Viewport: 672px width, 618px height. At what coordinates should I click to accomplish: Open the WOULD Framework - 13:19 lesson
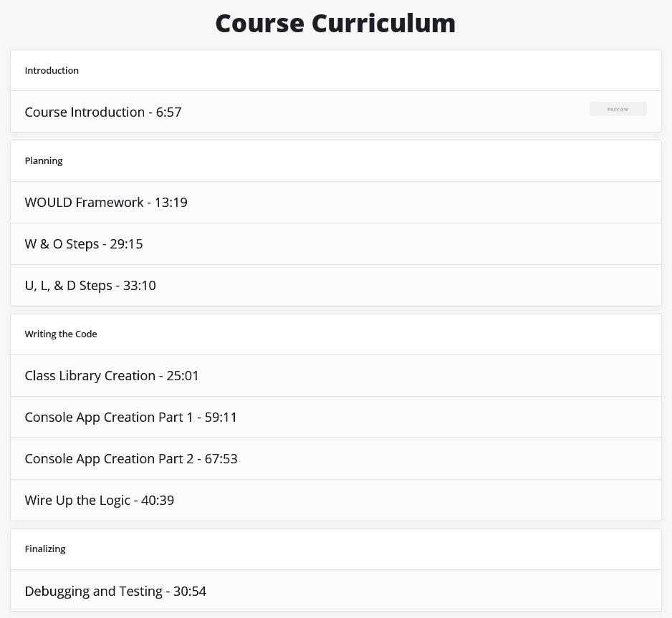click(336, 202)
